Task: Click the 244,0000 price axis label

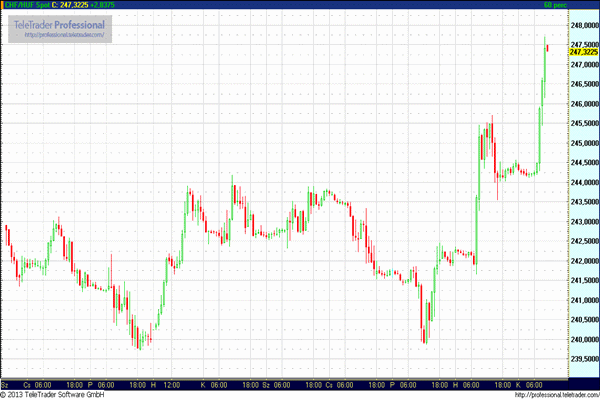Action: [x=583, y=182]
